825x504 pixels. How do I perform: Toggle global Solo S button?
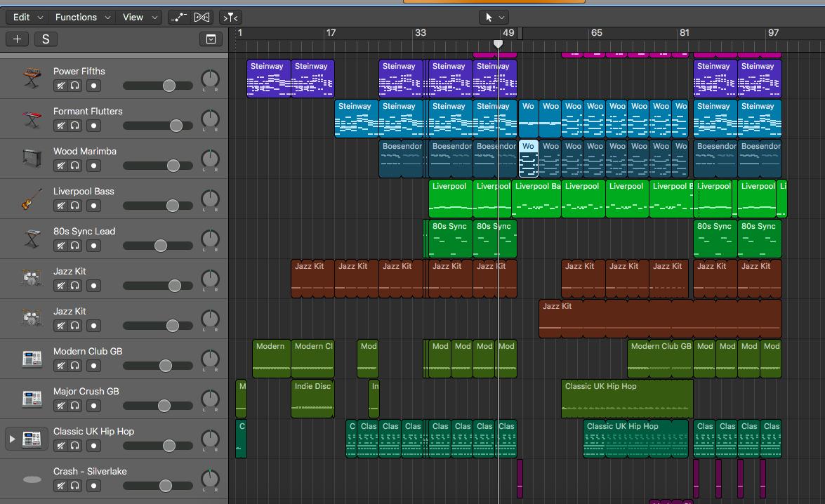pyautogui.click(x=46, y=39)
